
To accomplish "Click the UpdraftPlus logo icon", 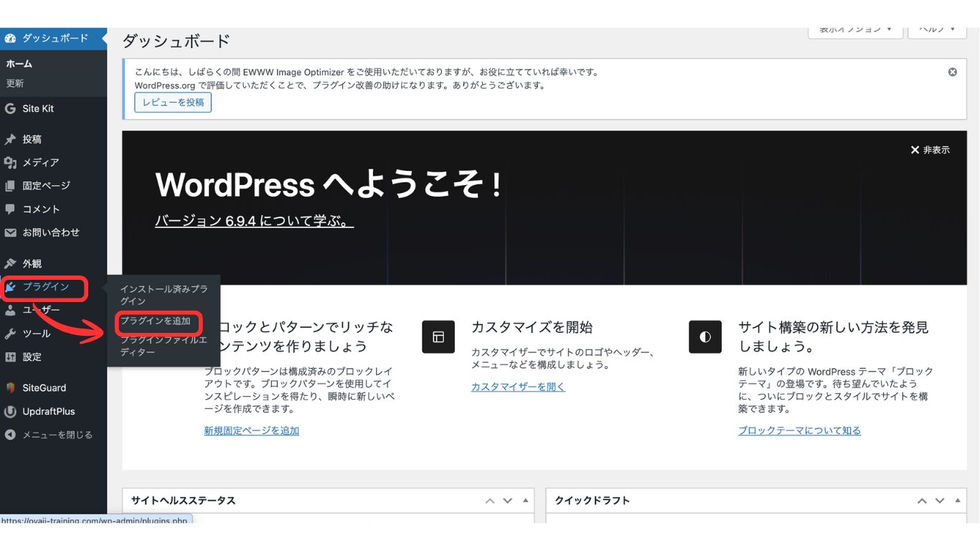I will click(x=10, y=412).
